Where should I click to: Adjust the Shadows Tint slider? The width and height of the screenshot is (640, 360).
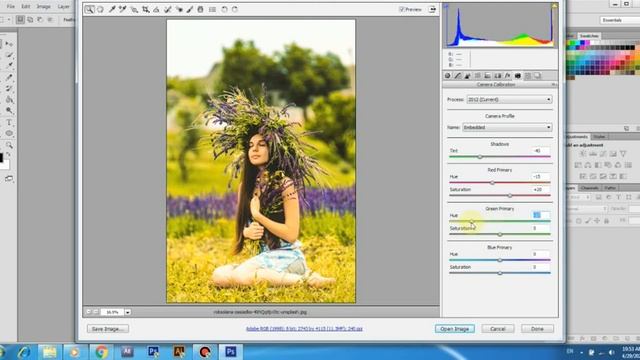pos(480,156)
